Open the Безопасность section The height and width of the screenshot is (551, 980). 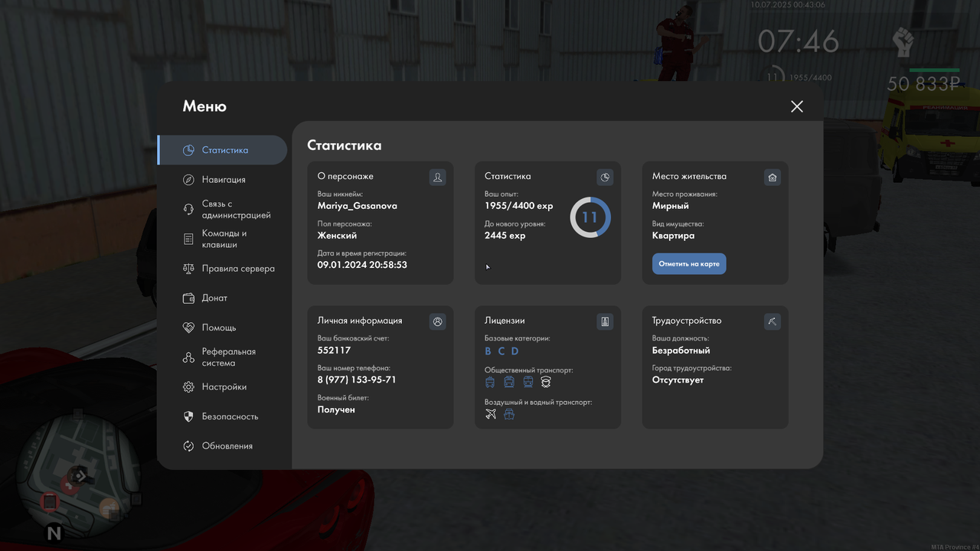point(222,416)
